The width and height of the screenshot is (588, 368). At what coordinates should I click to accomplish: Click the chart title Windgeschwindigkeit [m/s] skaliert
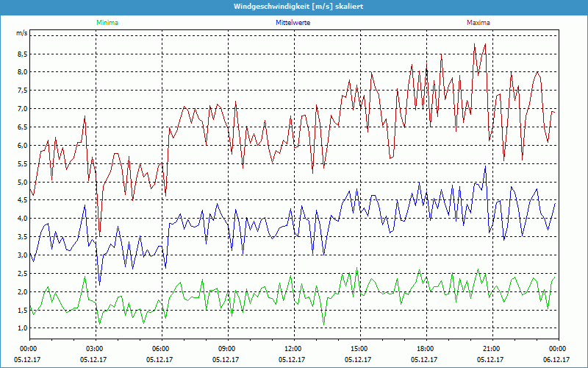pos(298,7)
